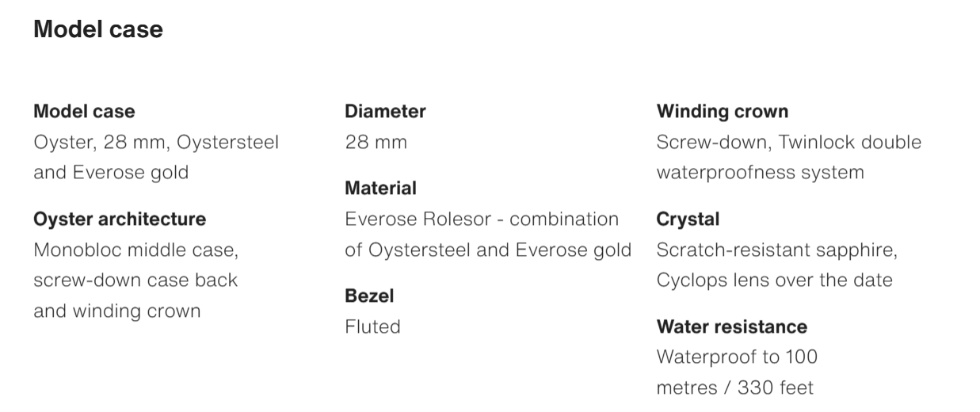Click the "Bezel" spec label
The width and height of the screenshot is (980, 412).
click(x=369, y=296)
